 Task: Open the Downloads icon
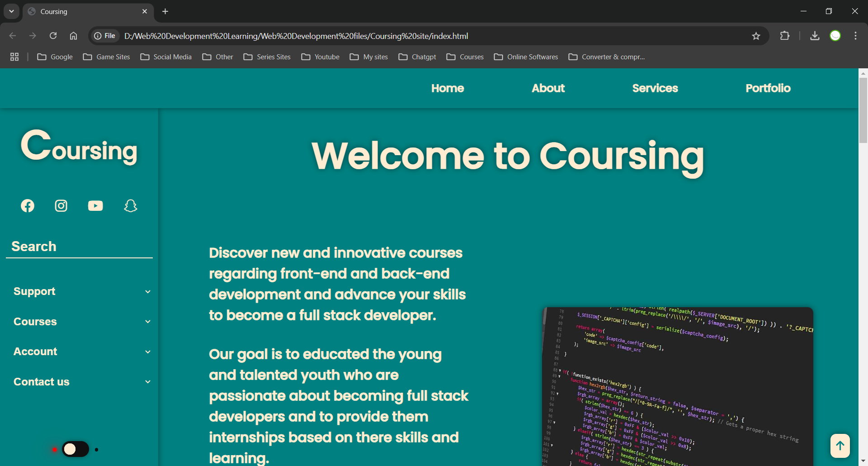(815, 36)
